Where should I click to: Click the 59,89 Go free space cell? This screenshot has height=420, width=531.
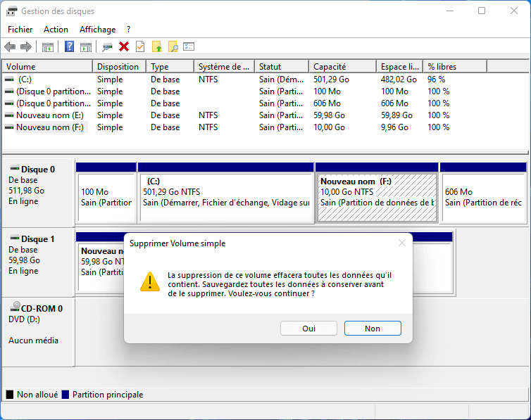tap(396, 115)
